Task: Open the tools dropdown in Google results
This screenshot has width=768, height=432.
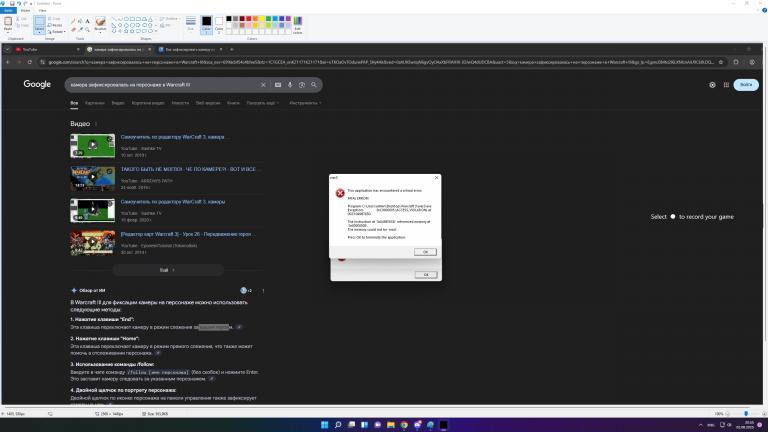Action: (x=305, y=103)
